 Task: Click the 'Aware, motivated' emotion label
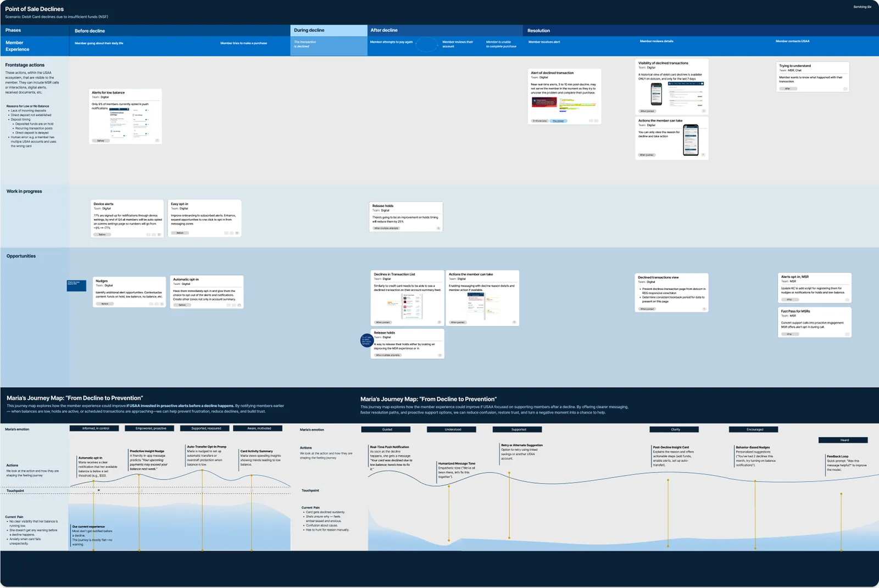point(259,428)
